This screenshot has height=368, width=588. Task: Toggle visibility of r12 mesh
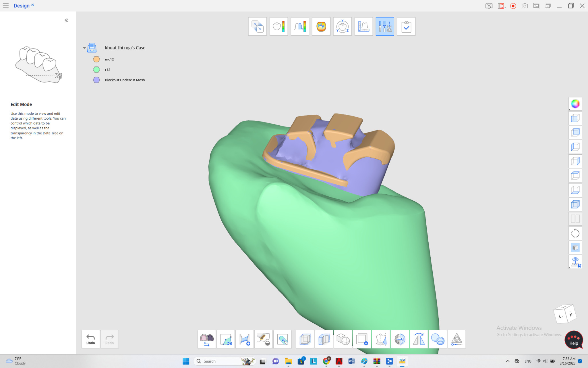pyautogui.click(x=96, y=70)
